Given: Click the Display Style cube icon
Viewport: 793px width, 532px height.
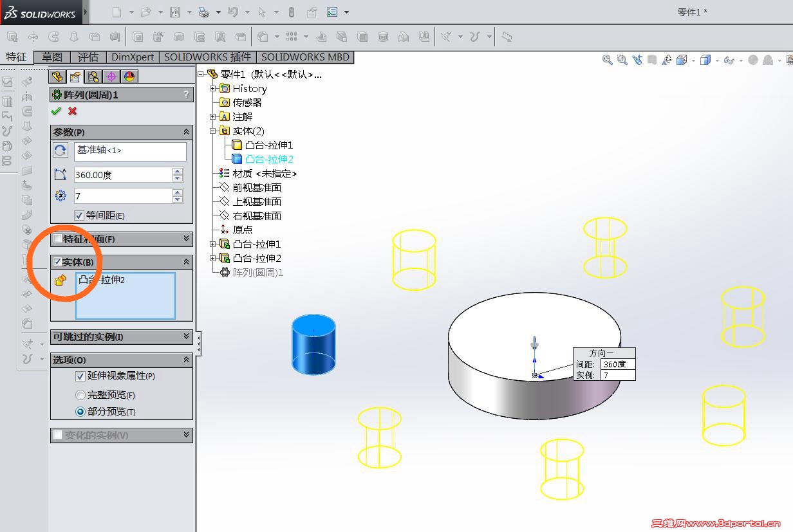Looking at the screenshot, I should pos(705,60).
